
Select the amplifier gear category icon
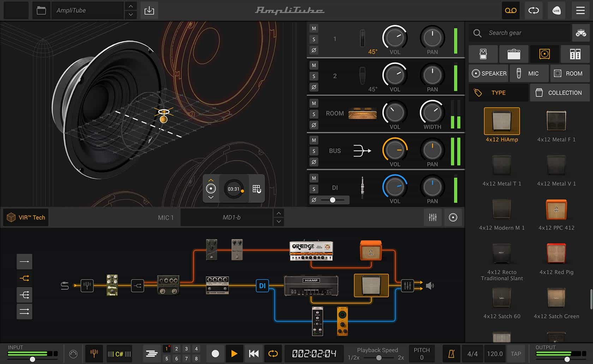point(514,54)
